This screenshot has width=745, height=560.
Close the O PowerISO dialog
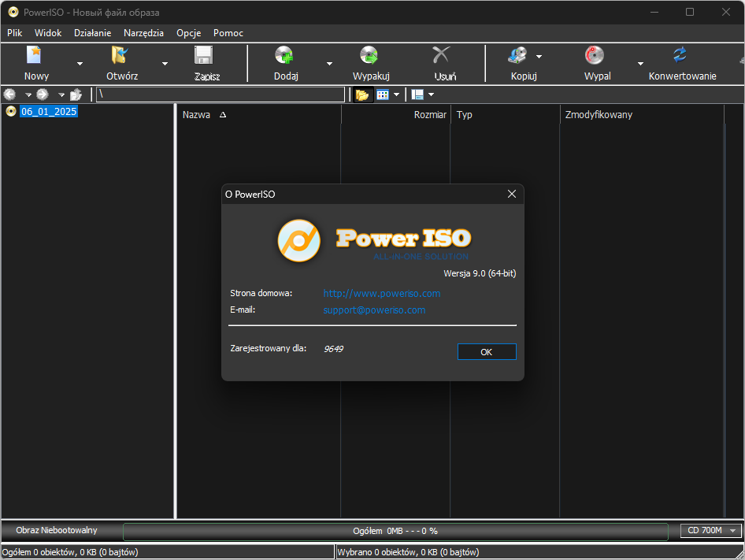(512, 194)
